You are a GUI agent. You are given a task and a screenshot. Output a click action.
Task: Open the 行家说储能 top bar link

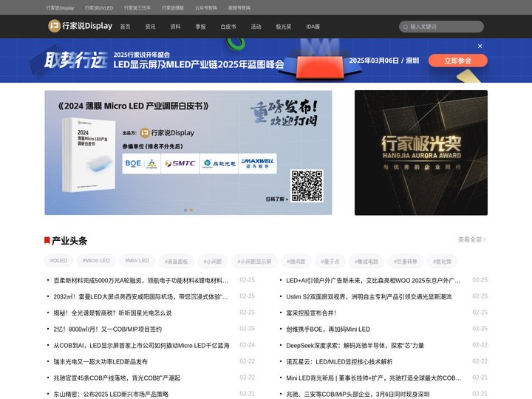coord(173,8)
